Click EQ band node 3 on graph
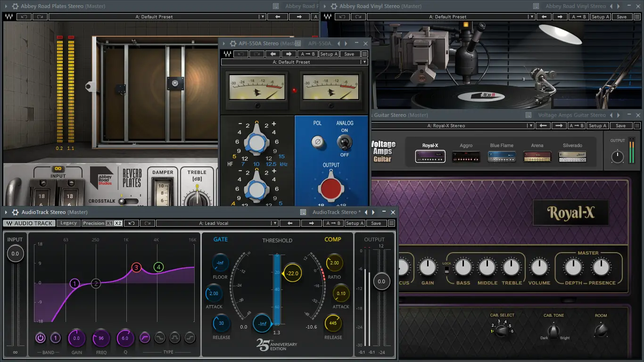Image resolution: width=644 pixels, height=362 pixels. 136,268
